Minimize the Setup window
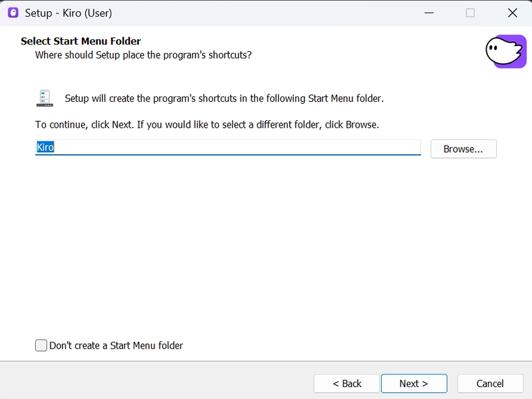Image resolution: width=532 pixels, height=399 pixels. [428, 13]
